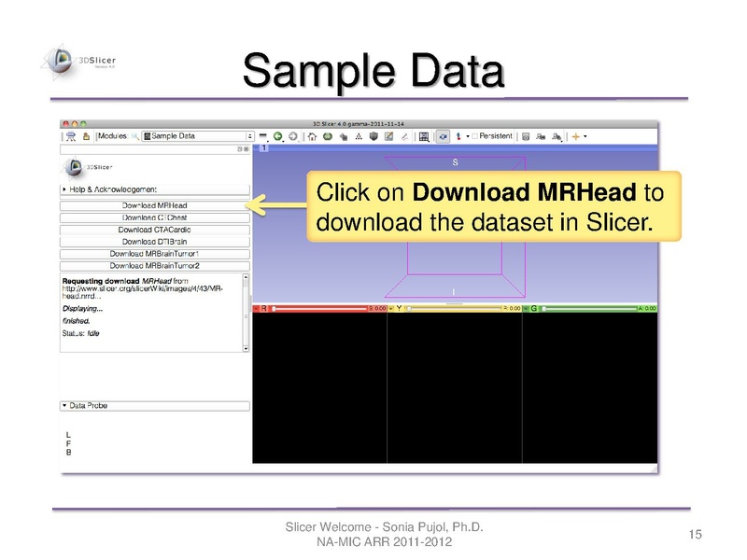The height and width of the screenshot is (560, 747).
Task: Click the Save data icon in toolbar
Action: 86,136
